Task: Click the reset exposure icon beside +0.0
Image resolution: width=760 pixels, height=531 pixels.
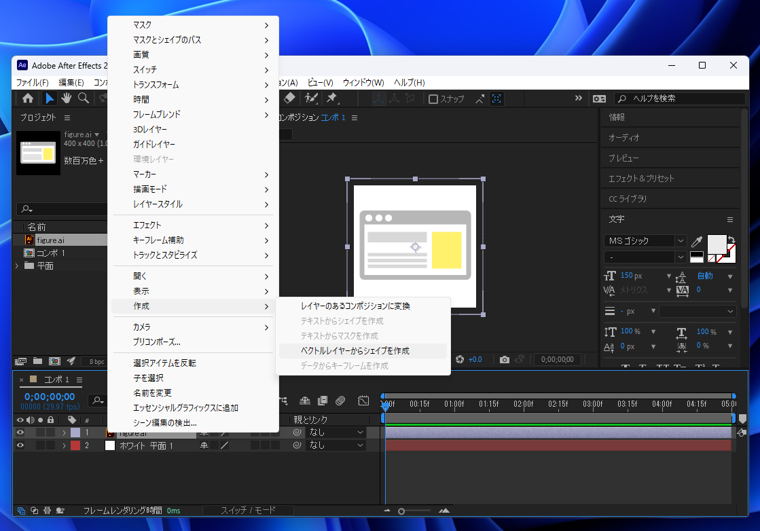Action: coord(460,359)
